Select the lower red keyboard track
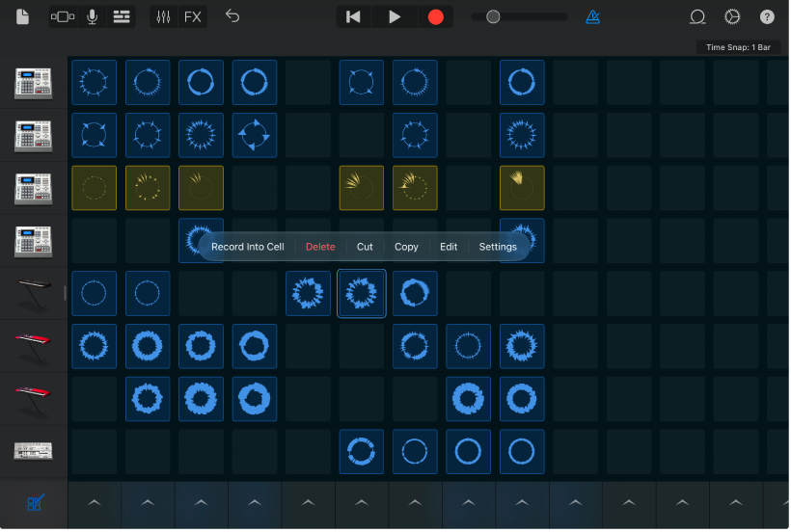This screenshot has height=532, width=791. [x=34, y=400]
